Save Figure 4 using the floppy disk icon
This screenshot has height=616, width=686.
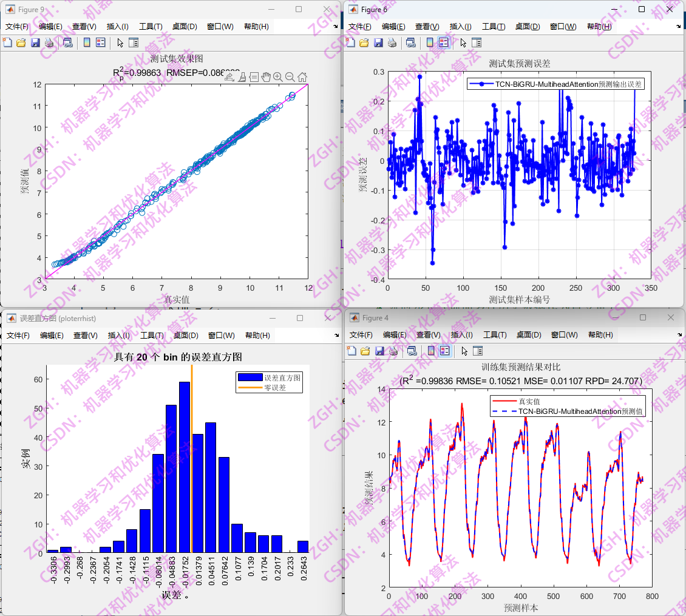(379, 351)
